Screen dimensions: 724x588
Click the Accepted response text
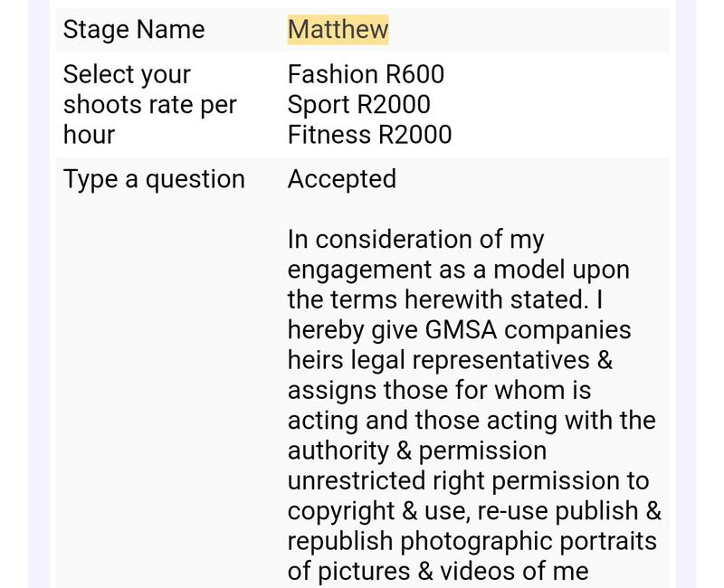point(342,179)
